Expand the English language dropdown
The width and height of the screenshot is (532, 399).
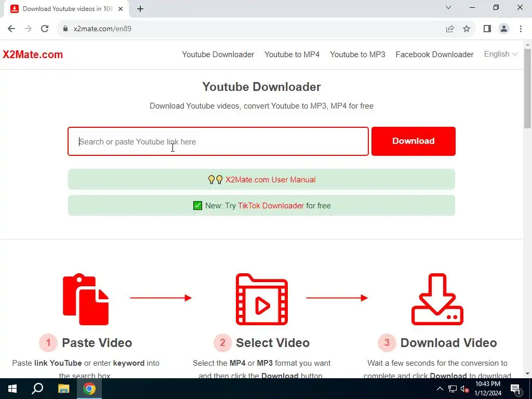500,54
